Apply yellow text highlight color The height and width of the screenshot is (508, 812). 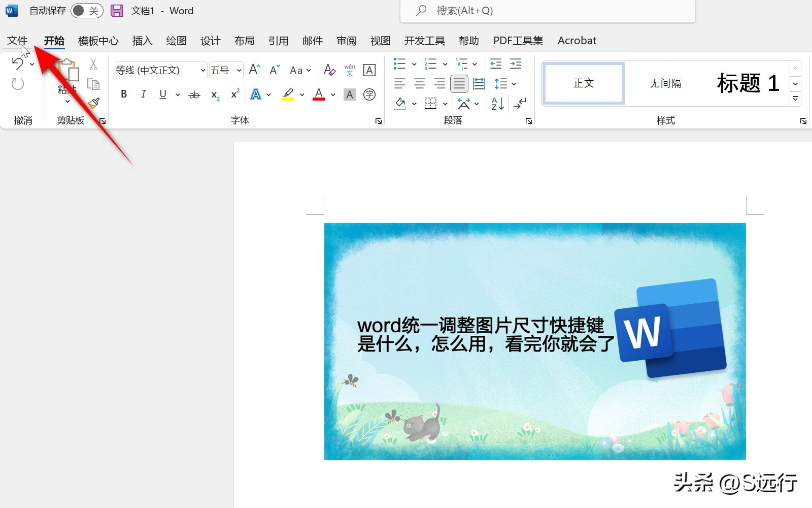288,94
